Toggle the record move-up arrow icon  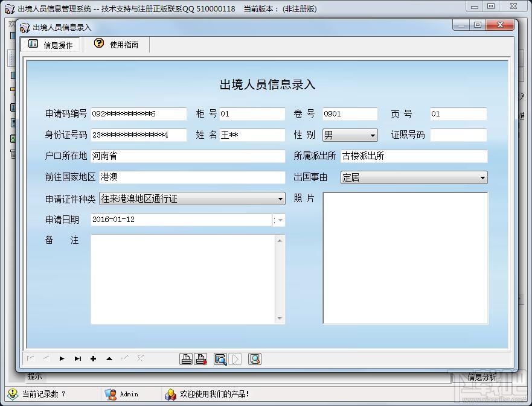pos(109,358)
